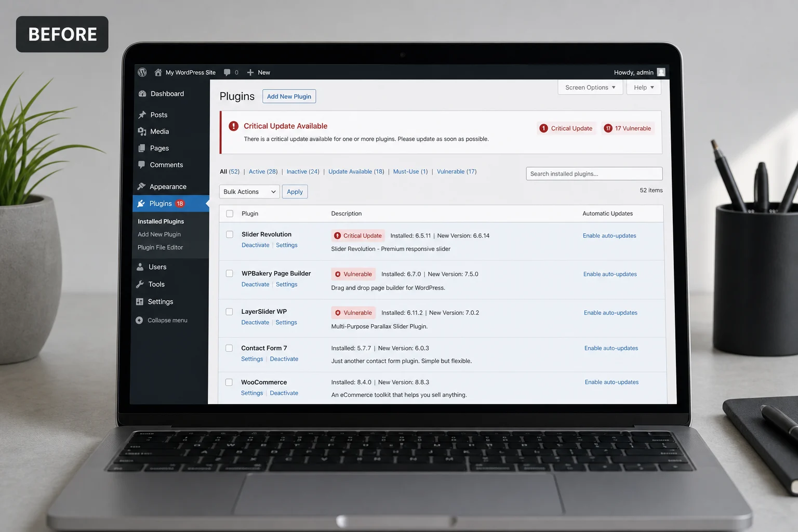
Task: Click the Comments sidebar icon
Action: coord(142,165)
